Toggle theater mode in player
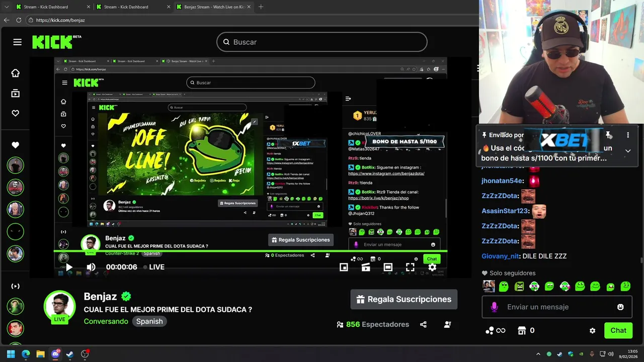Image resolution: width=644 pixels, height=362 pixels. pyautogui.click(x=388, y=267)
